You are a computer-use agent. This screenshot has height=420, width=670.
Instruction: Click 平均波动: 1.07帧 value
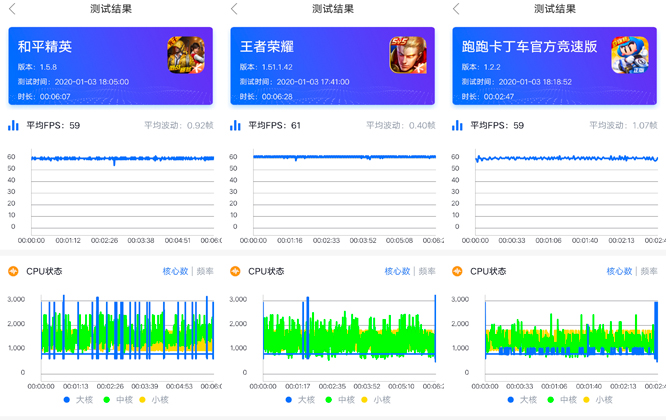click(623, 125)
